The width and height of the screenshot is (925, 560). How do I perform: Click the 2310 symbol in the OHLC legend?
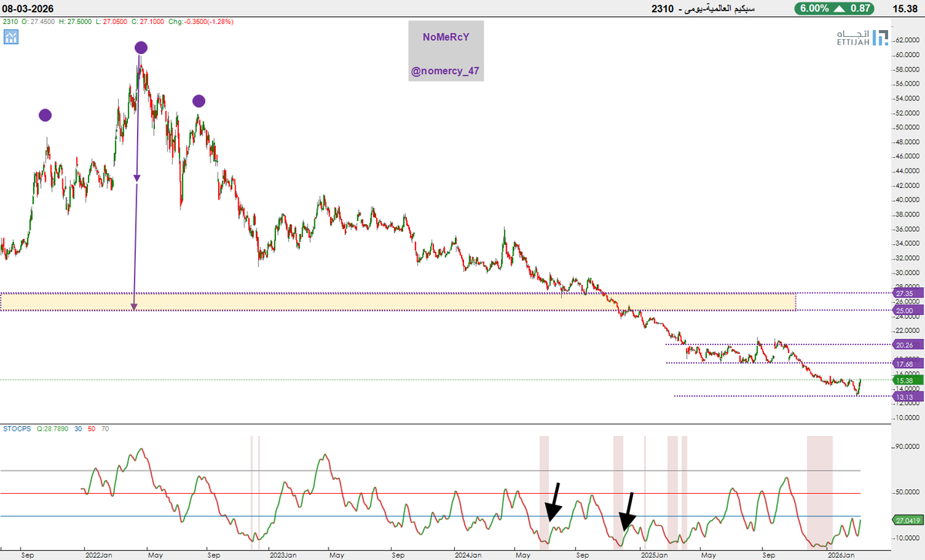coord(10,22)
